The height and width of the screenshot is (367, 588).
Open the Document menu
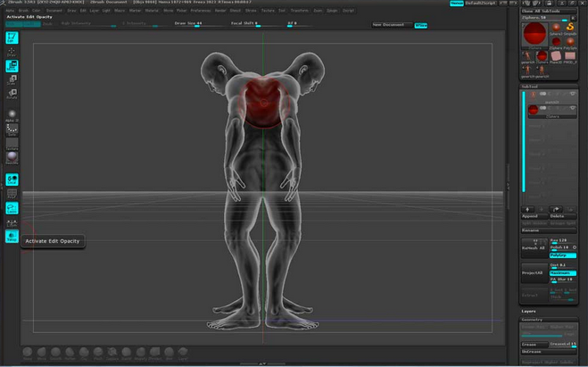point(54,11)
